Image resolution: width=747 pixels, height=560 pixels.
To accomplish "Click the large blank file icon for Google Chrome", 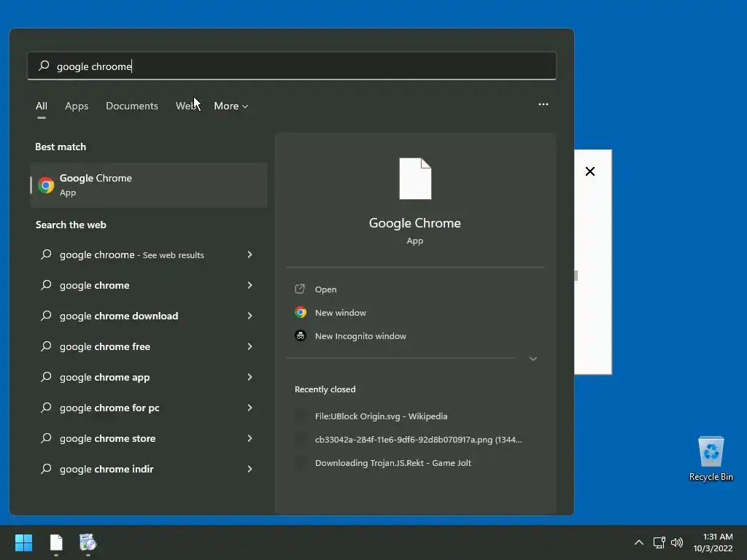I will (415, 179).
